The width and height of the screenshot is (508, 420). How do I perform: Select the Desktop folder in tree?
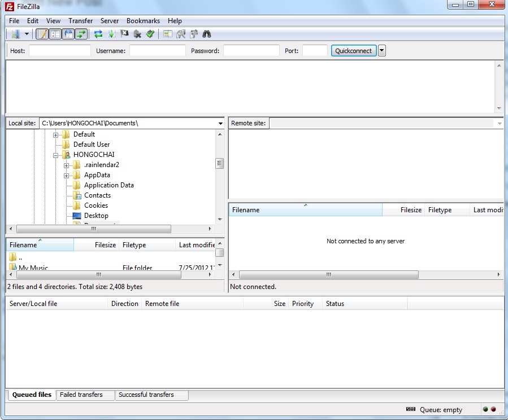pyautogui.click(x=96, y=216)
